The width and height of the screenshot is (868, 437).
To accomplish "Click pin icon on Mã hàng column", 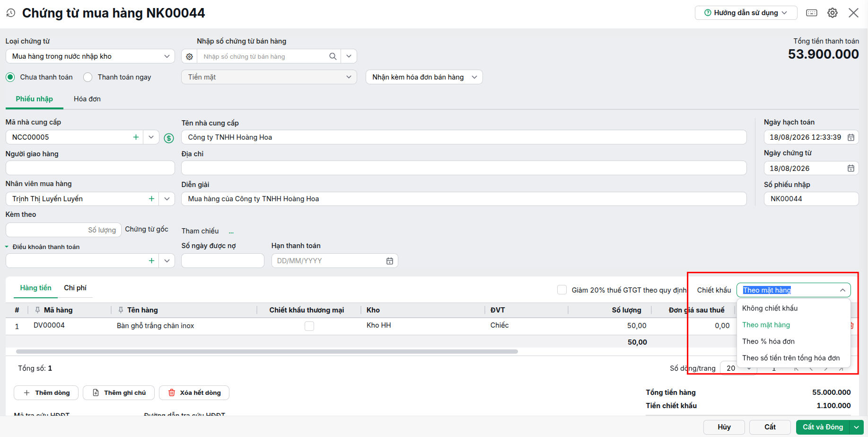I will pyautogui.click(x=37, y=310).
